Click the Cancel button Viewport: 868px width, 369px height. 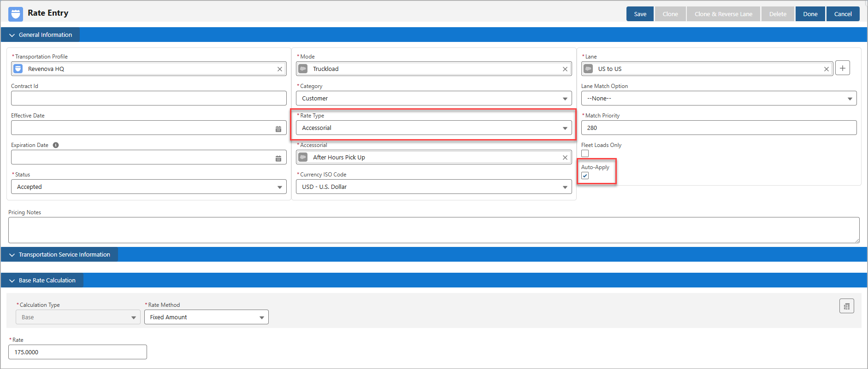point(843,14)
